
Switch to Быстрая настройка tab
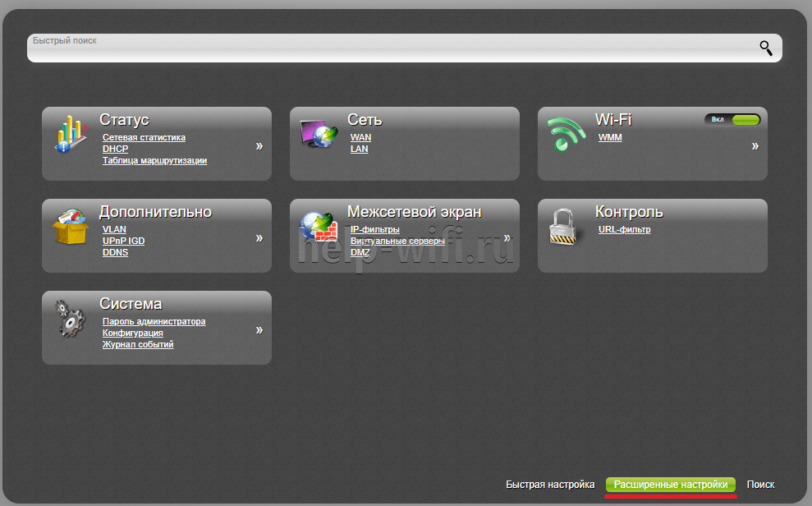550,485
